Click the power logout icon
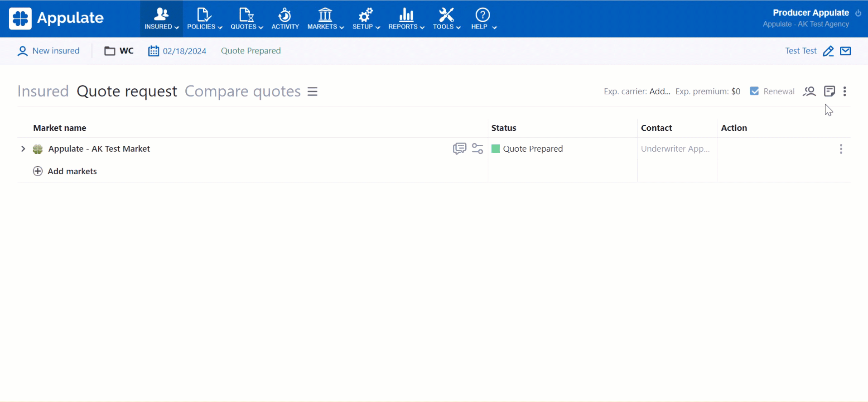Screen dimensions: 868x402 tap(858, 13)
